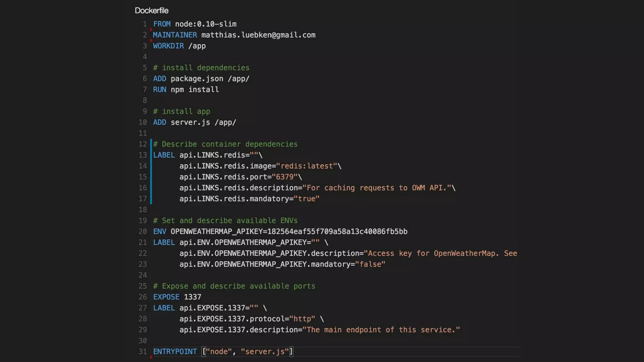Click the "6379" port string

click(285, 177)
